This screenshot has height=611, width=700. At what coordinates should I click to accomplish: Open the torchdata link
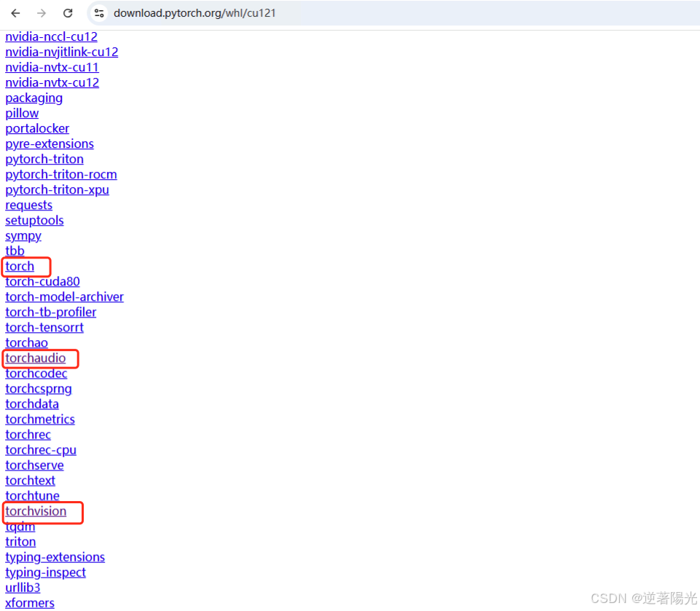[x=32, y=404]
